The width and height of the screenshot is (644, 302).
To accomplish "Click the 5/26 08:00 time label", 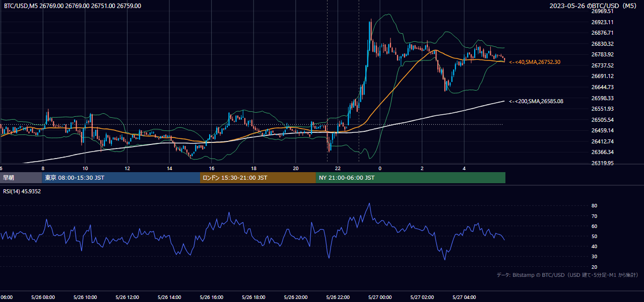I will click(x=43, y=297).
